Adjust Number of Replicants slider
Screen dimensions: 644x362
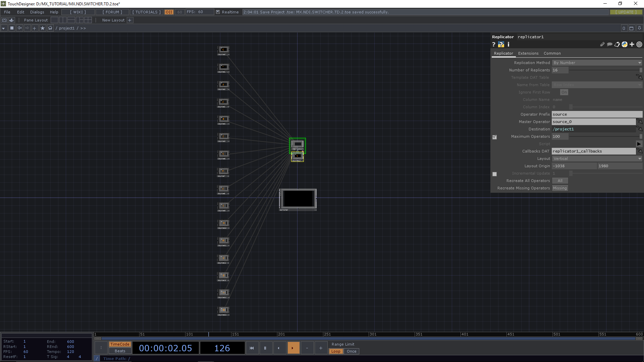point(606,70)
